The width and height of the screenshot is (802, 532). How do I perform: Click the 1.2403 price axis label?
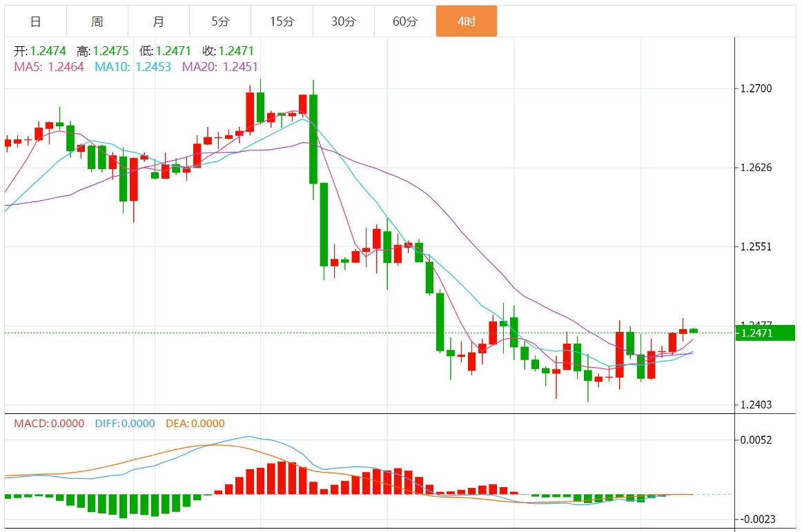[756, 405]
